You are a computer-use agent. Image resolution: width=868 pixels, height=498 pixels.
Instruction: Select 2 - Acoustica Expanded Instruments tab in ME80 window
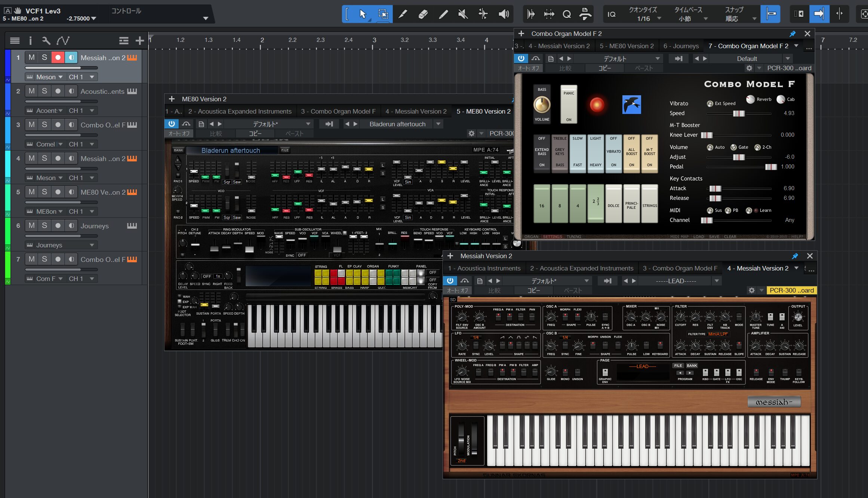(x=240, y=111)
